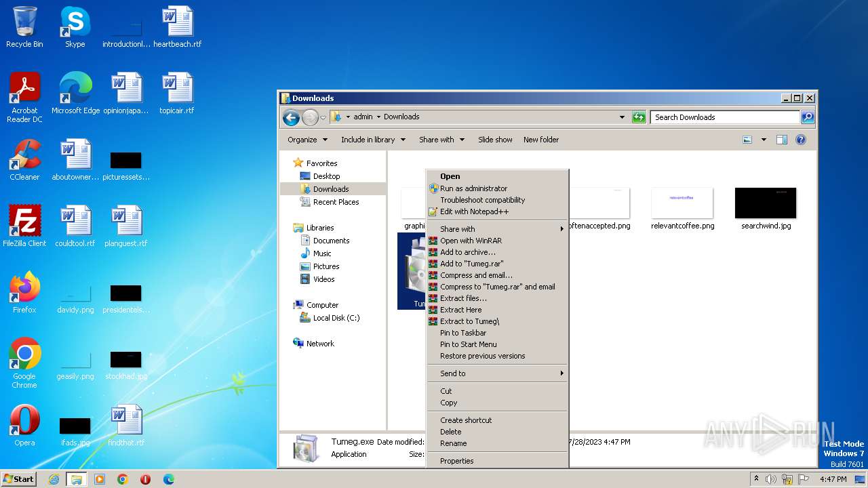Choose Add to "Tumeg.rar"
Viewport: 868px width, 488px height.
[497, 264]
